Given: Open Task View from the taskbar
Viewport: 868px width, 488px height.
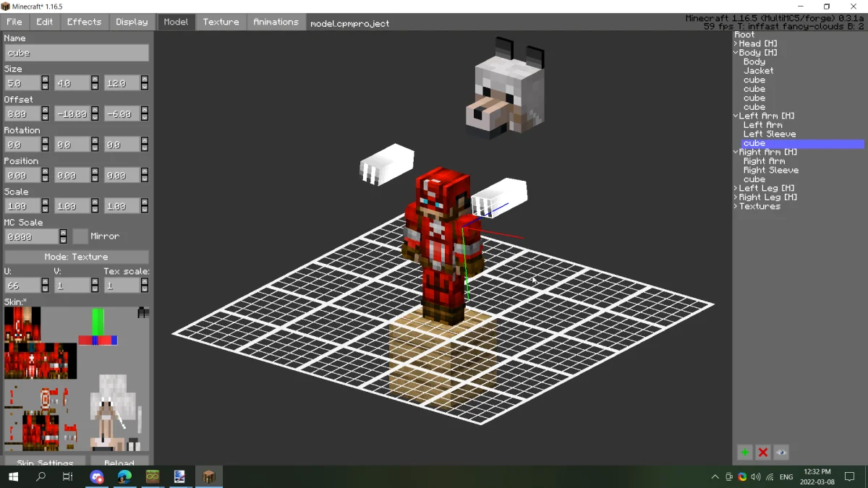Looking at the screenshot, I should 68,476.
